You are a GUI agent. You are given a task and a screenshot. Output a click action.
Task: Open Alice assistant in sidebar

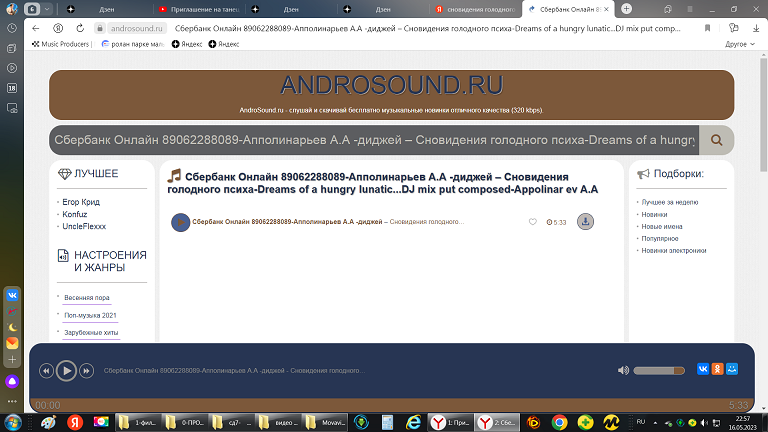click(x=12, y=382)
